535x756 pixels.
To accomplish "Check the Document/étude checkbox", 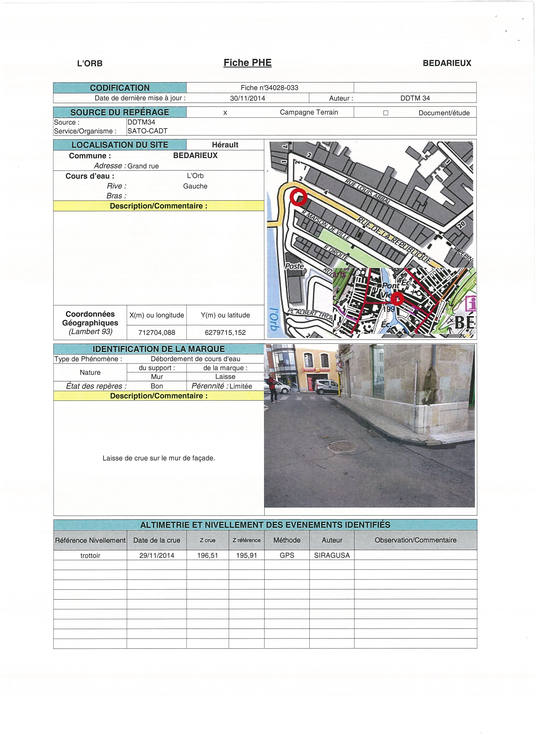I will click(386, 113).
